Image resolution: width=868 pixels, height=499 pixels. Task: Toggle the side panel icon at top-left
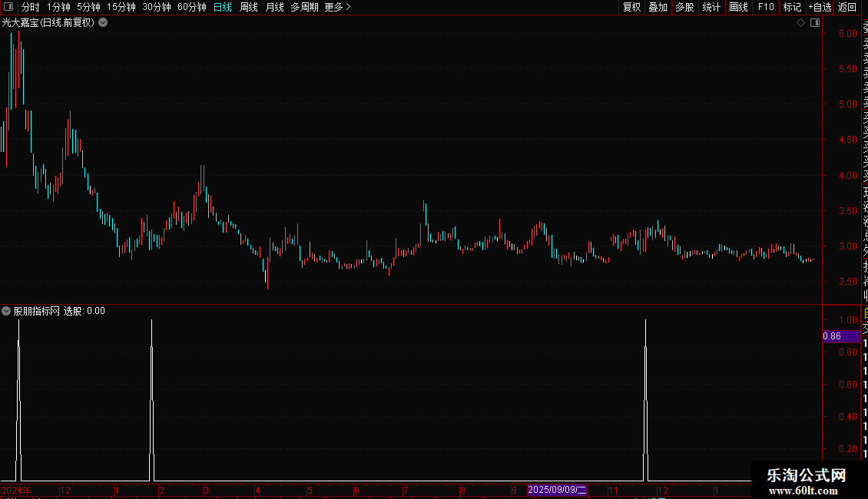pyautogui.click(x=8, y=7)
